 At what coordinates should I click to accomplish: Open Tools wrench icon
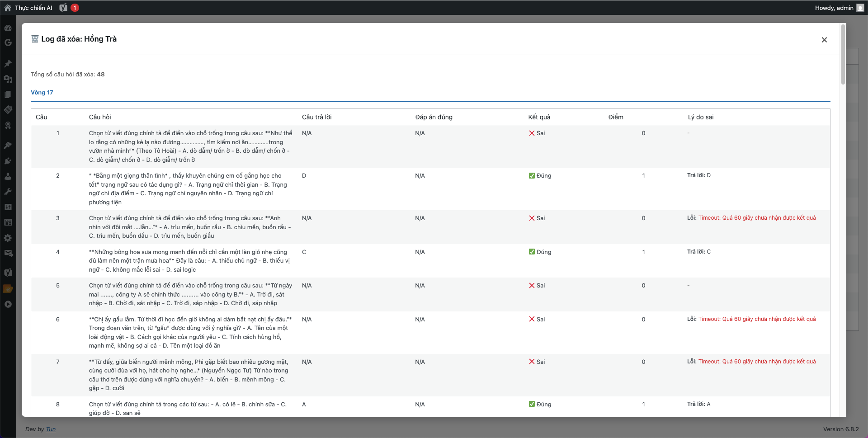point(8,192)
